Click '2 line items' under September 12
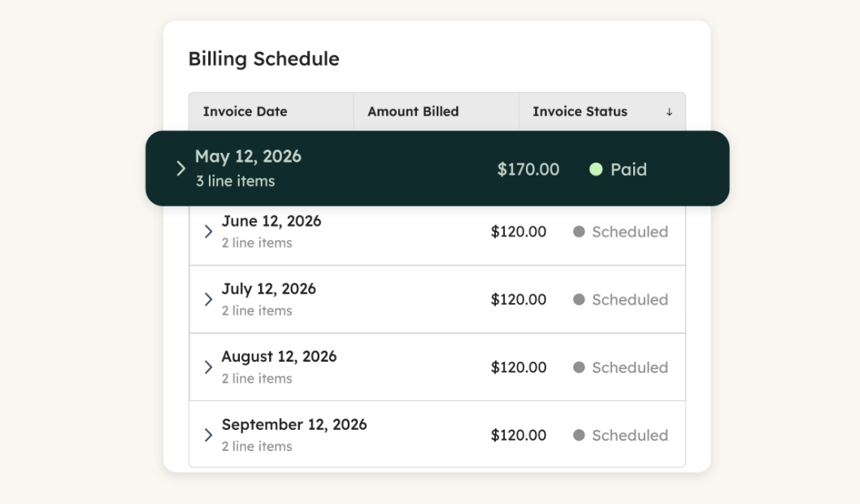 coord(257,446)
